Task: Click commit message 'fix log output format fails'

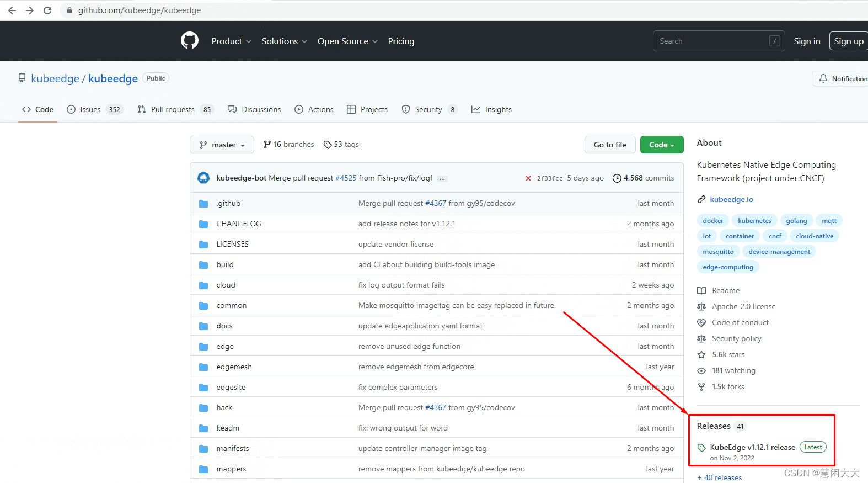Action: [x=401, y=285]
